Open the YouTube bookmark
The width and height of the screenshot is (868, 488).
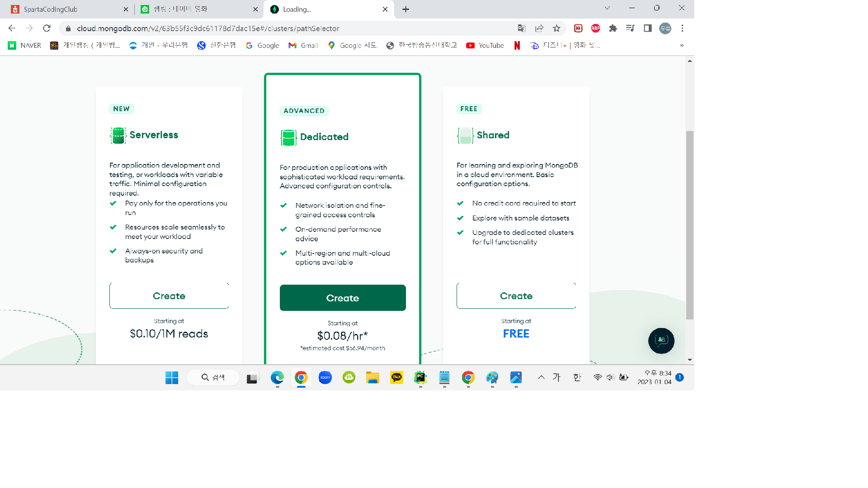pos(485,45)
